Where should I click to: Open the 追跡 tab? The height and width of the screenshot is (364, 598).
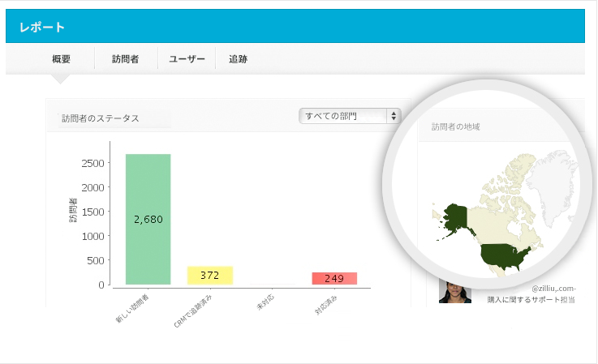(x=238, y=59)
